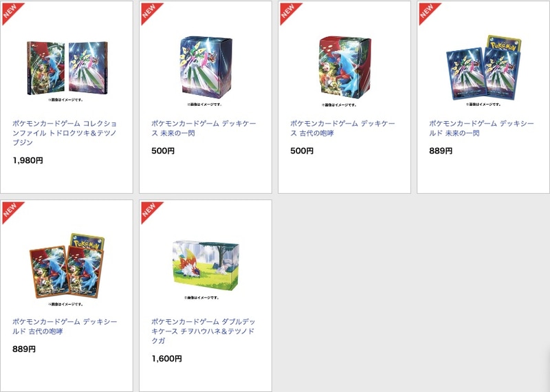Open the コレクションファイル トドロクツキ＆テツノブジン product link
The image size is (550, 392).
65,133
